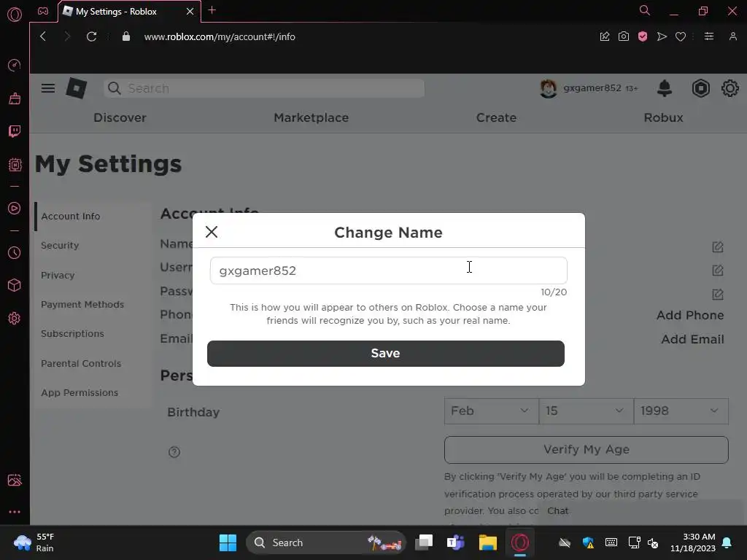Select Privacy in settings sidebar
The height and width of the screenshot is (560, 747).
pyautogui.click(x=93, y=275)
